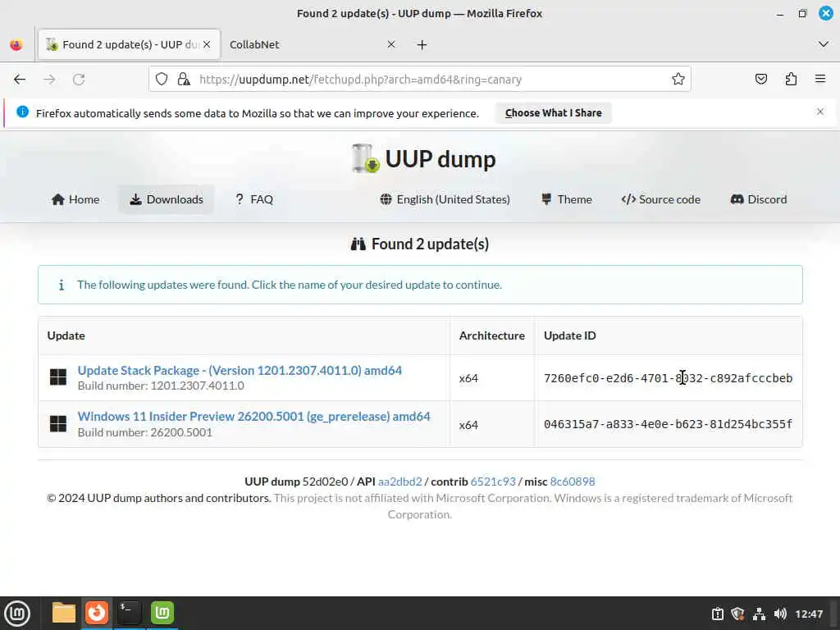Open API commit aa2dbd2 link
Viewport: 840px width, 630px height.
pyautogui.click(x=399, y=482)
